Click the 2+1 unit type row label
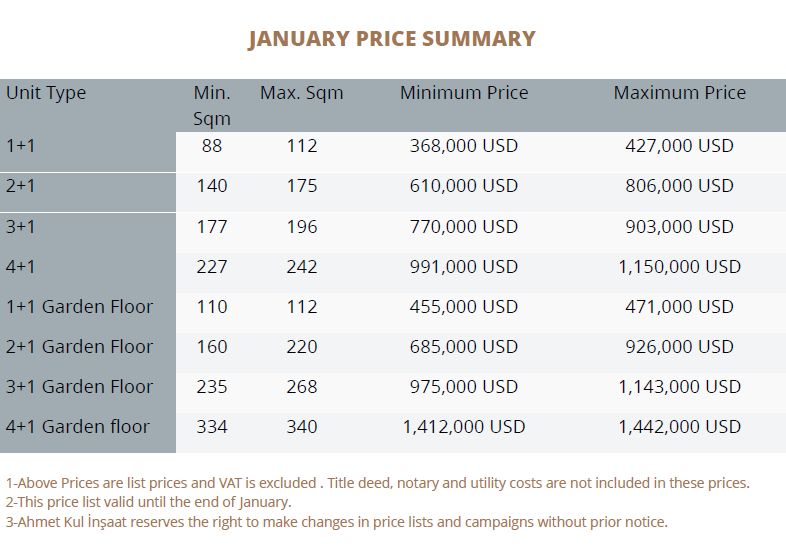This screenshot has height=550, width=786. [21, 186]
